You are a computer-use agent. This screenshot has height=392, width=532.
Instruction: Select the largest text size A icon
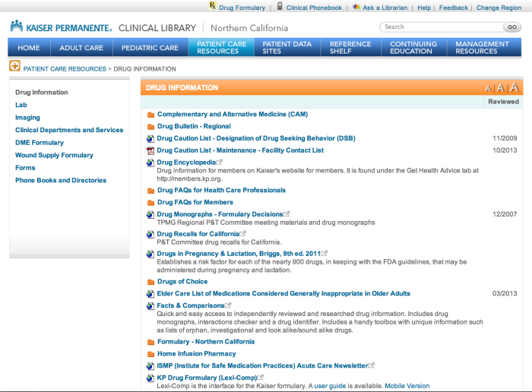pyautogui.click(x=514, y=88)
